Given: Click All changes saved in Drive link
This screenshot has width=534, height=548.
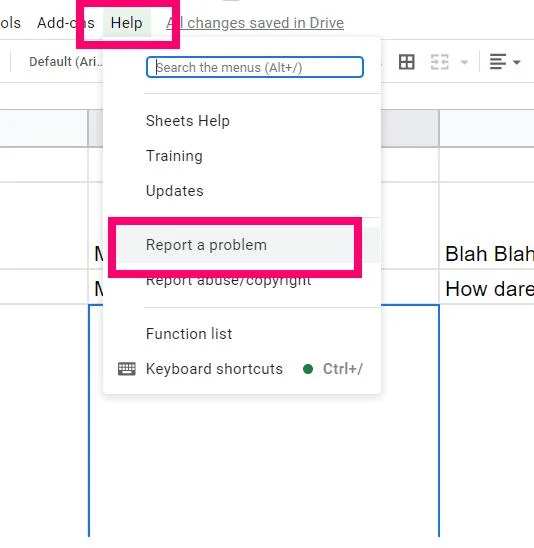Looking at the screenshot, I should click(255, 23).
